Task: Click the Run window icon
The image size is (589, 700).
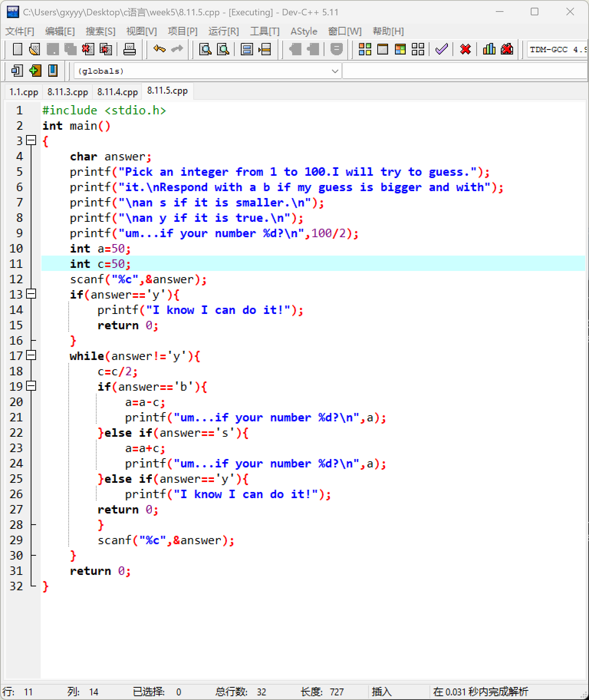Action: tap(383, 49)
